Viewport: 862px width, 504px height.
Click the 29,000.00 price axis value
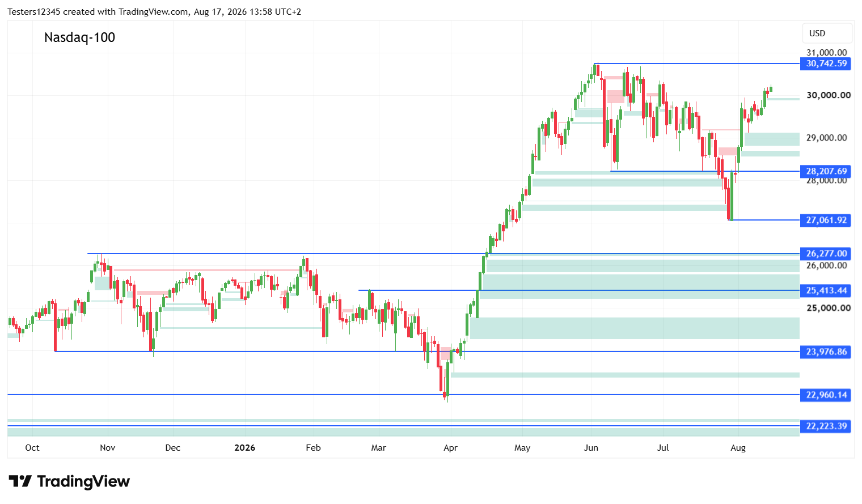(826, 138)
